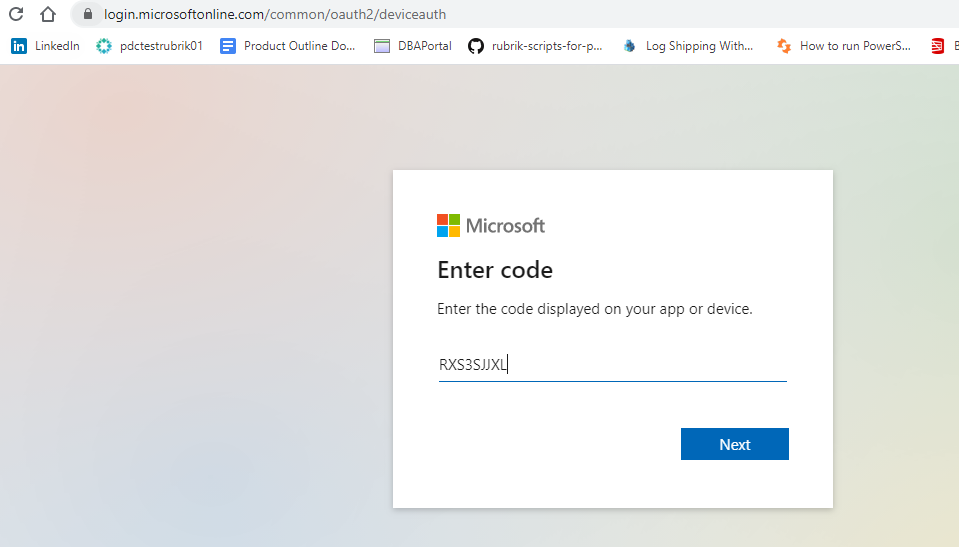Click the code instruction text line
The width and height of the screenshot is (959, 547).
[595, 309]
